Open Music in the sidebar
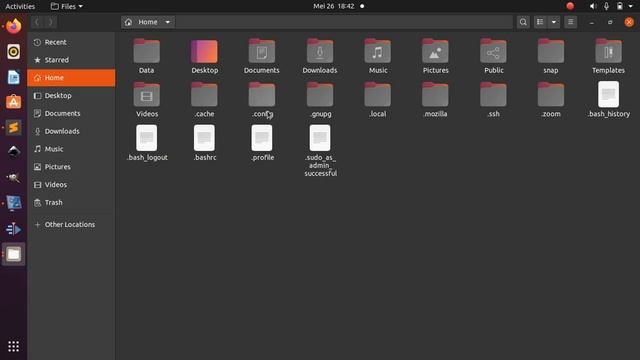Viewport: 640px width, 360px height. pos(71,149)
